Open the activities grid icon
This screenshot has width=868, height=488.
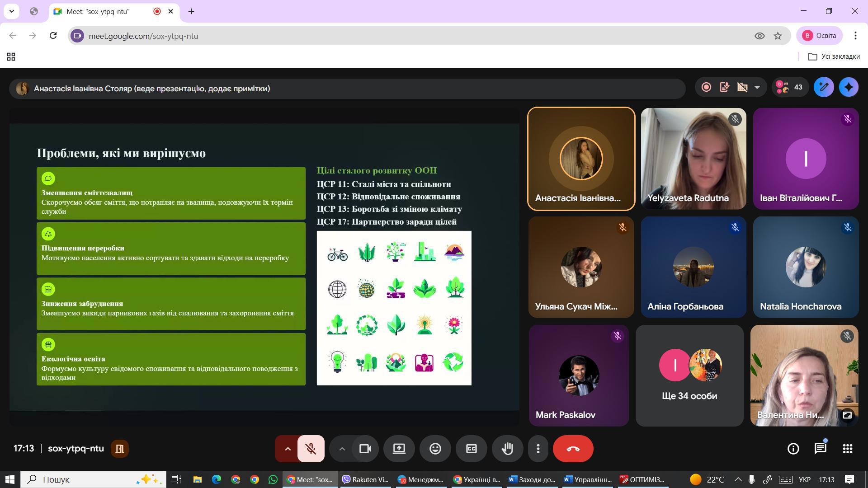coord(847,449)
